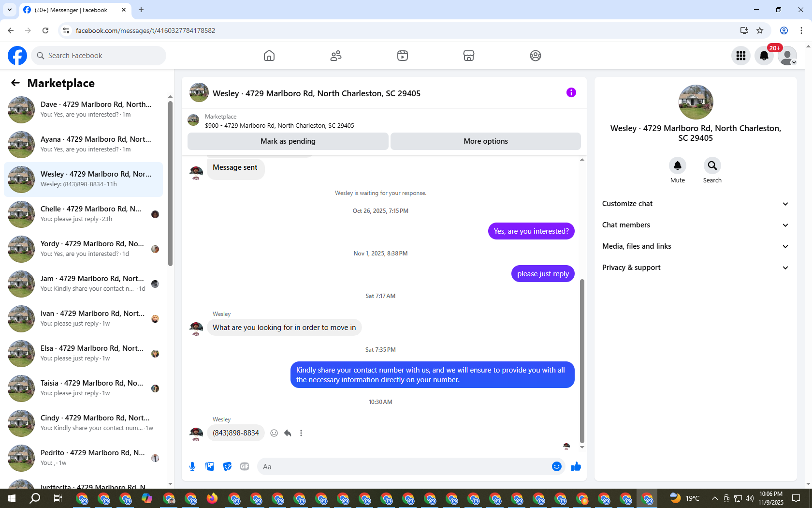Open Ivan's conversation in chat list
Screen dimensions: 812x508
point(83,319)
